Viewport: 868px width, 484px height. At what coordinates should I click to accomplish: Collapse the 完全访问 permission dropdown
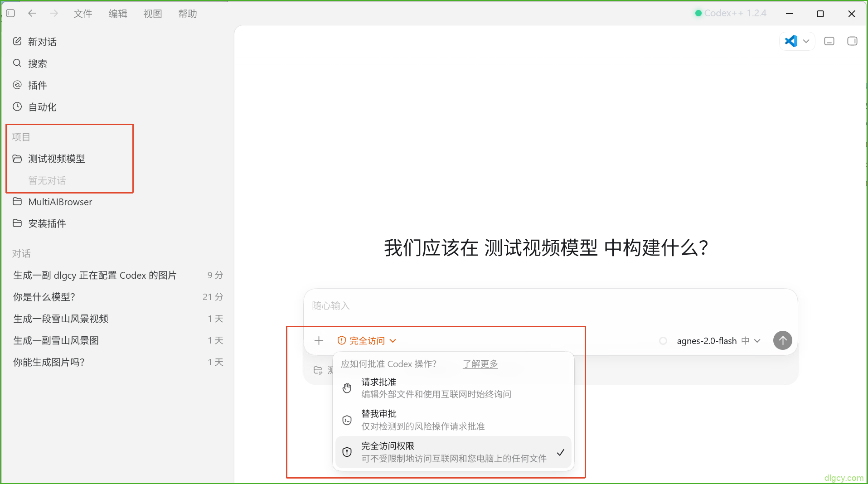coord(367,340)
